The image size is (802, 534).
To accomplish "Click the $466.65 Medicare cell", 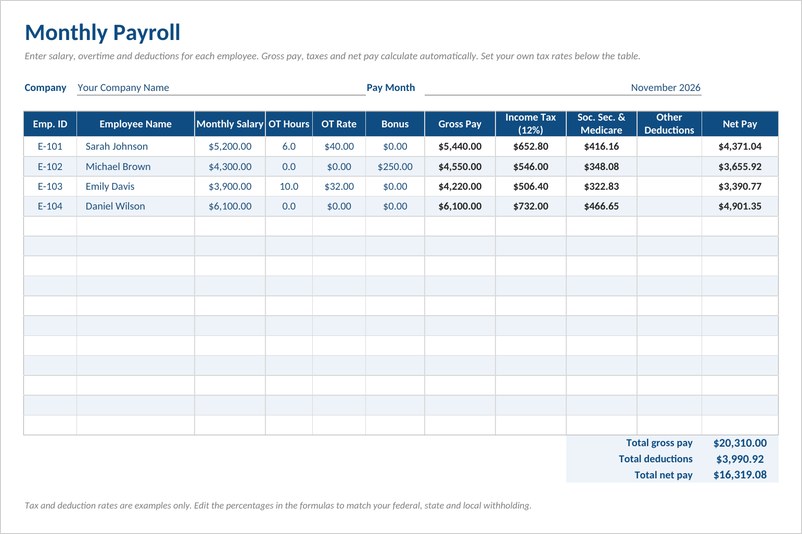I will coord(602,207).
